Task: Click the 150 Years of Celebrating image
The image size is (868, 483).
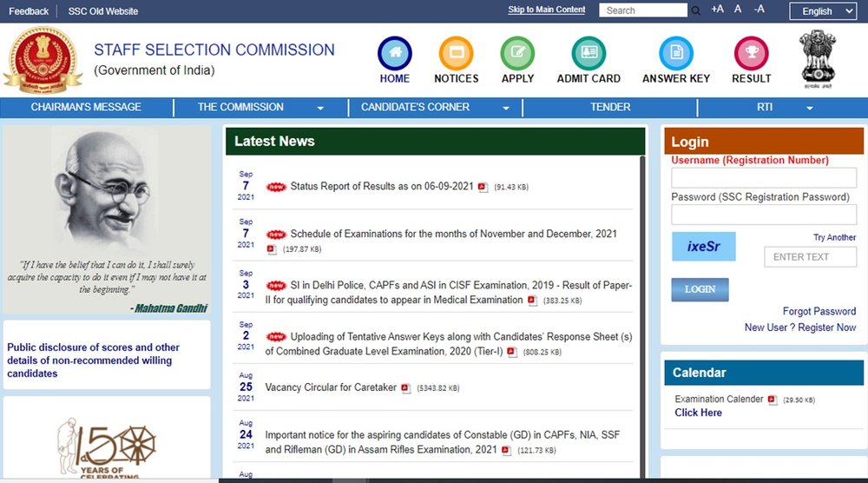Action: (107, 447)
